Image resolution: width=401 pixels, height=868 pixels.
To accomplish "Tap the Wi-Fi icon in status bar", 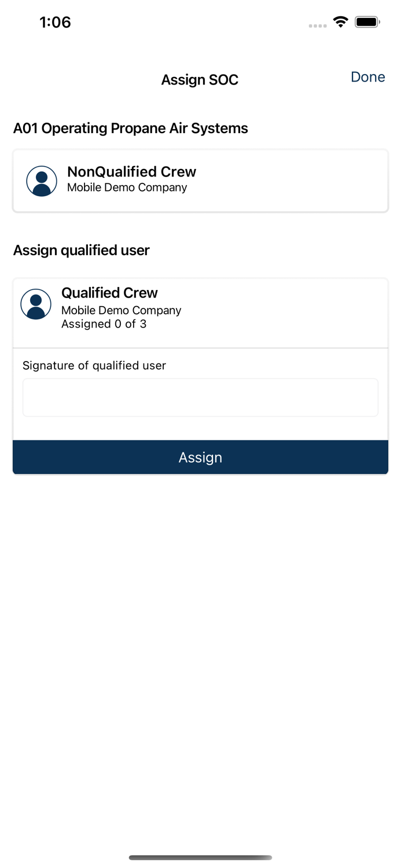I will [x=341, y=21].
